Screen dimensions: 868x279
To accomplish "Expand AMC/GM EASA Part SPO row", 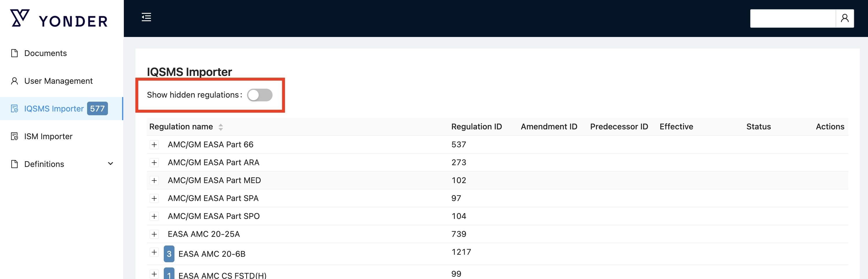I will coord(154,216).
